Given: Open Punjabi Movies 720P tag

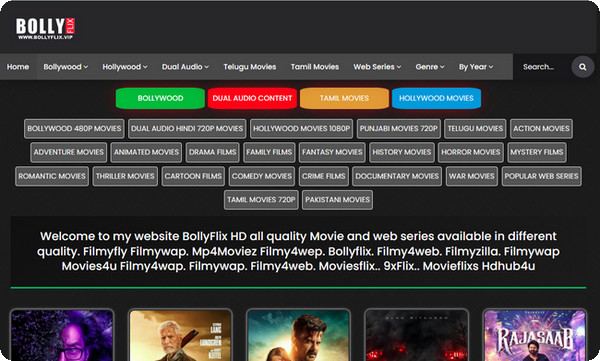Looking at the screenshot, I should (x=399, y=129).
